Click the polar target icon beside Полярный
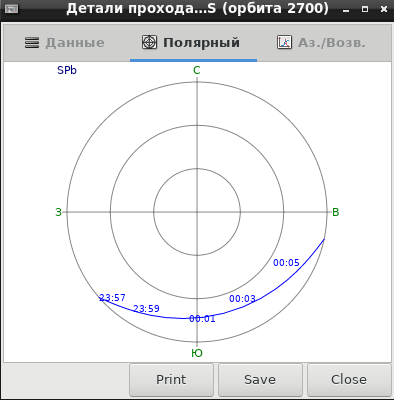 click(149, 43)
